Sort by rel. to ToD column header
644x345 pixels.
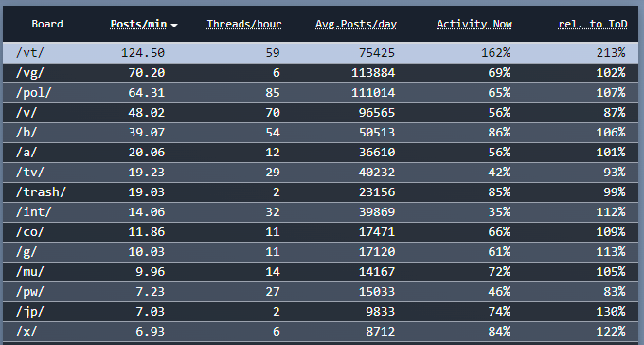tap(593, 24)
